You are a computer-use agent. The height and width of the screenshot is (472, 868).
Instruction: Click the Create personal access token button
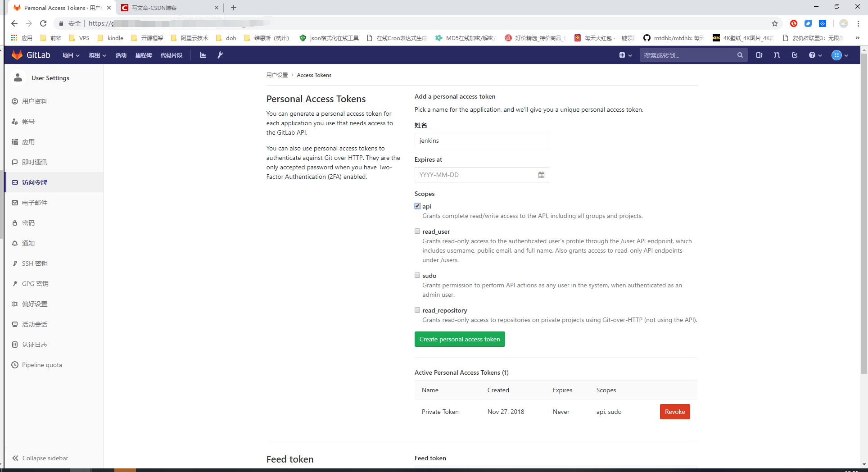coord(460,339)
